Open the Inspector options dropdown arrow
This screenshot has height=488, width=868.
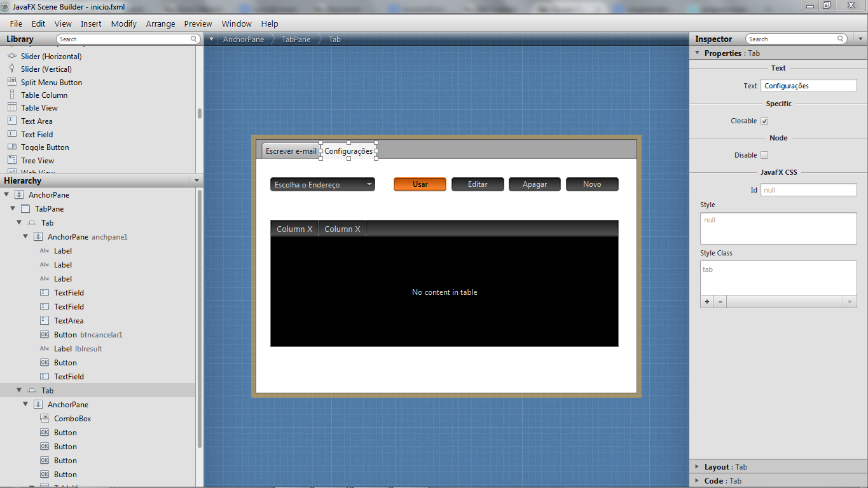860,39
